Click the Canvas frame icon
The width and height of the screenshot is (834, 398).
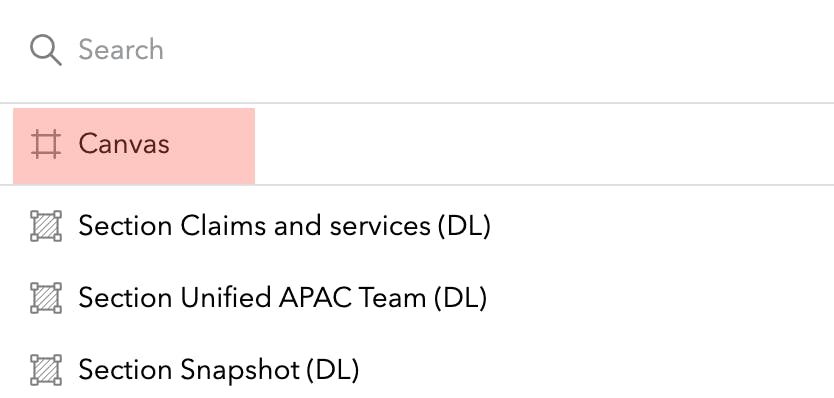pyautogui.click(x=46, y=145)
